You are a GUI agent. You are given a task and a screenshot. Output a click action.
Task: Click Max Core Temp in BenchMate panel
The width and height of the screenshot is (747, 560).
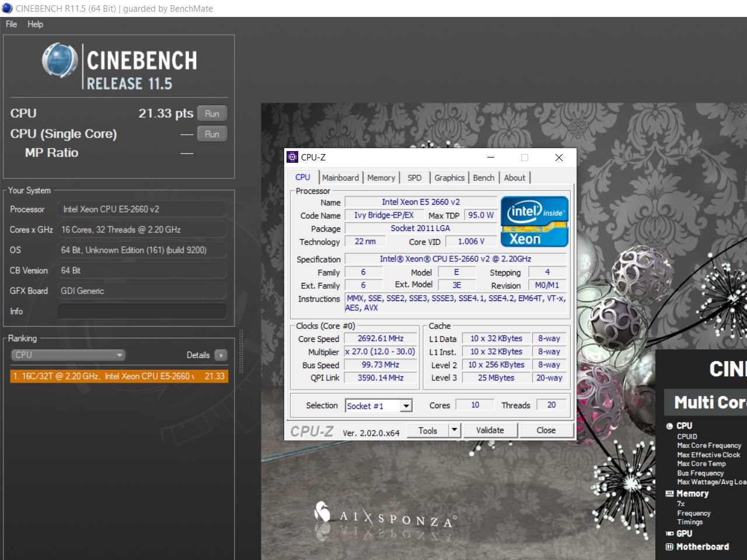pos(701,464)
